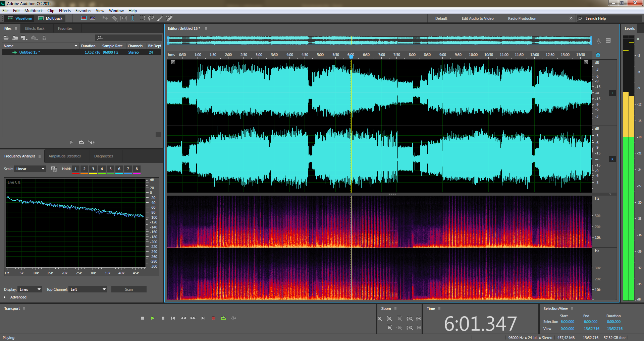The image size is (644, 341).
Task: Click the Scan button
Action: pyautogui.click(x=129, y=289)
